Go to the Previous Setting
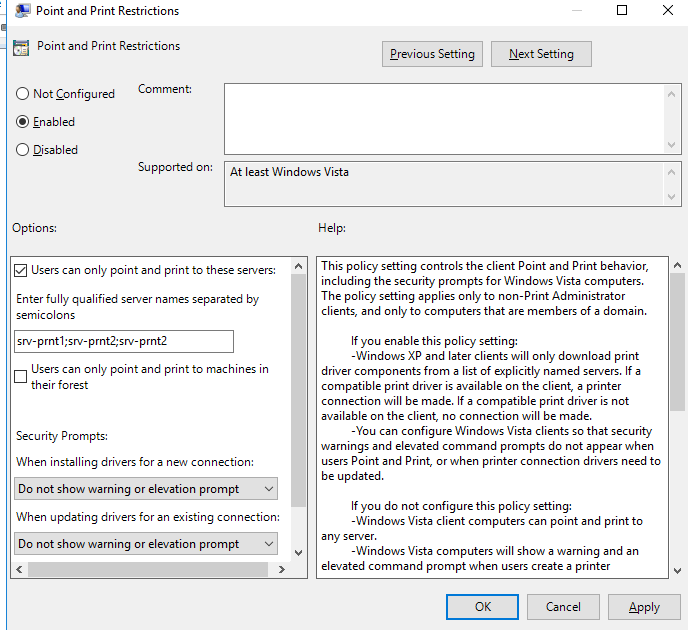The width and height of the screenshot is (688, 630). (432, 54)
